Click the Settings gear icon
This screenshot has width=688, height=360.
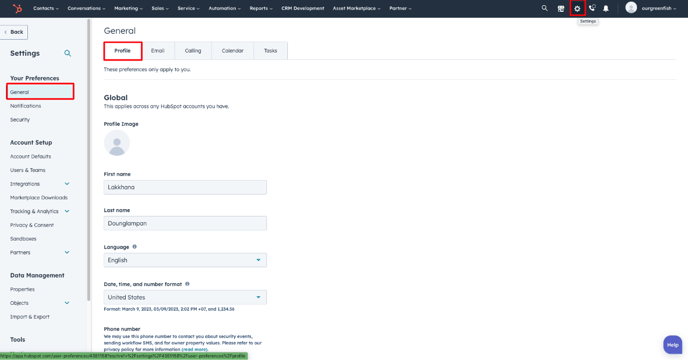pyautogui.click(x=577, y=8)
